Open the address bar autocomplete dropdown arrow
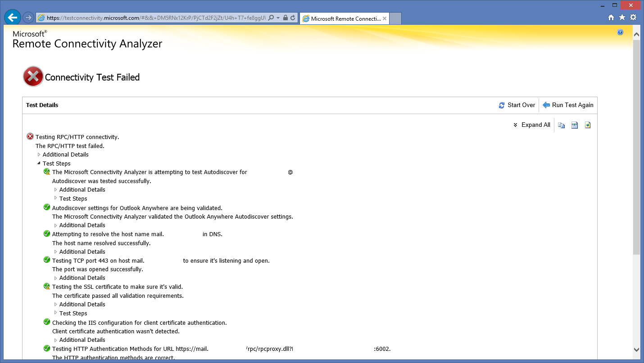Screen dimensions: 644x363 click(278, 18)
